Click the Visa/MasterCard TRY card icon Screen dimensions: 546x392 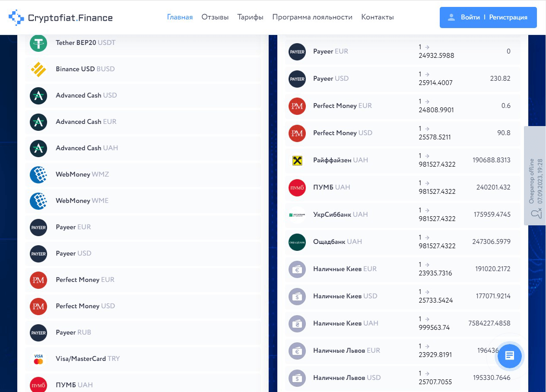(38, 359)
